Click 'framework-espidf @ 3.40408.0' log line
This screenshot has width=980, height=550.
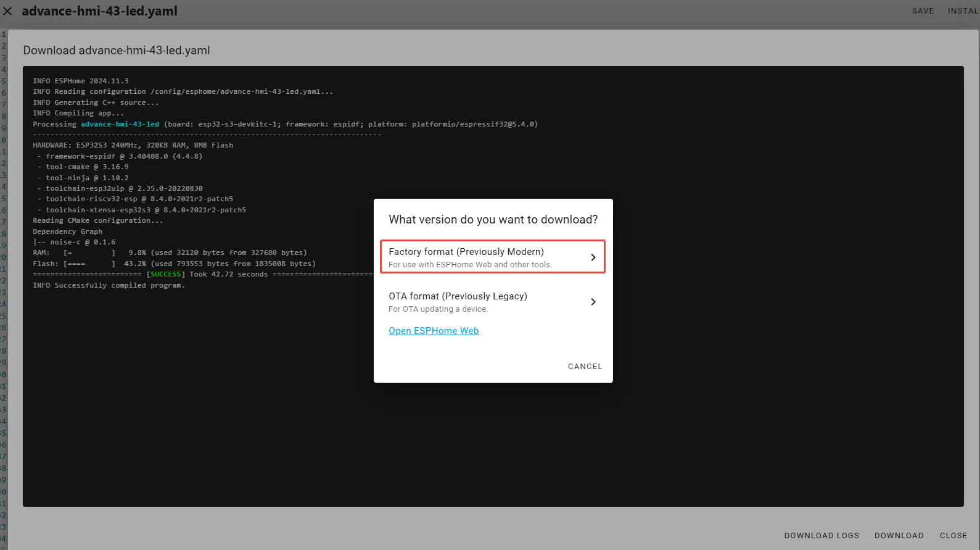pyautogui.click(x=120, y=156)
